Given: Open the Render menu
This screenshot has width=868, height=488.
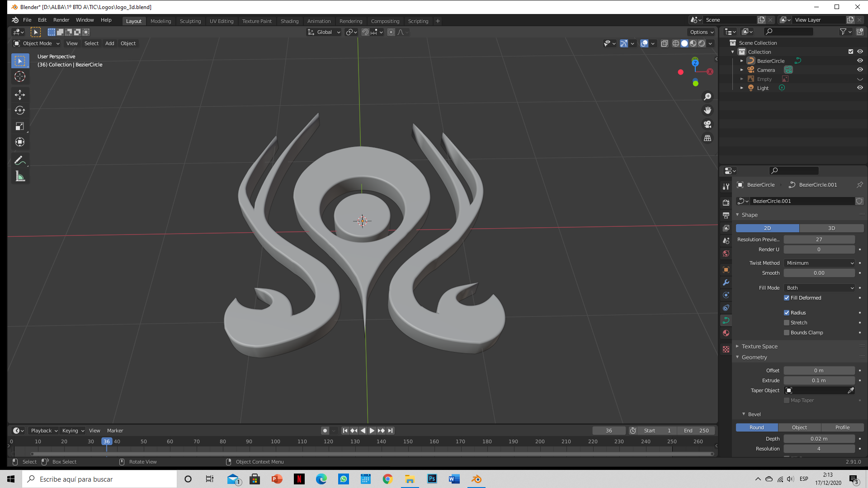Looking at the screenshot, I should pyautogui.click(x=61, y=20).
